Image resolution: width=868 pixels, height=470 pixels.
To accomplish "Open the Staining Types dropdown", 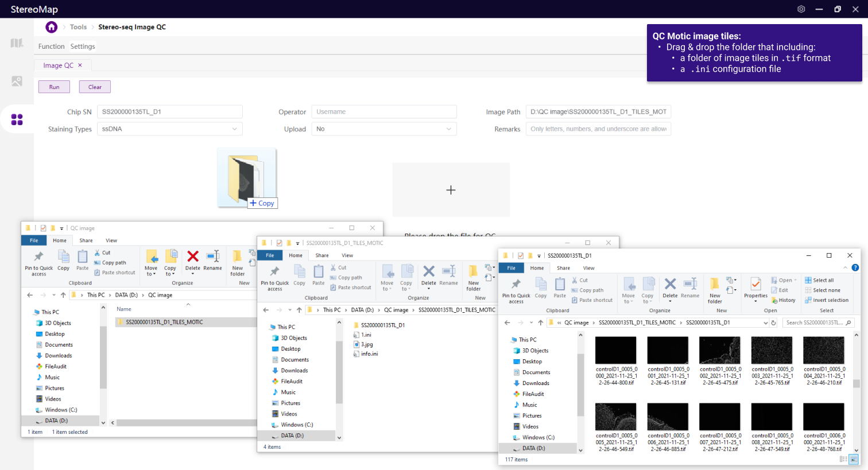I will (x=169, y=129).
